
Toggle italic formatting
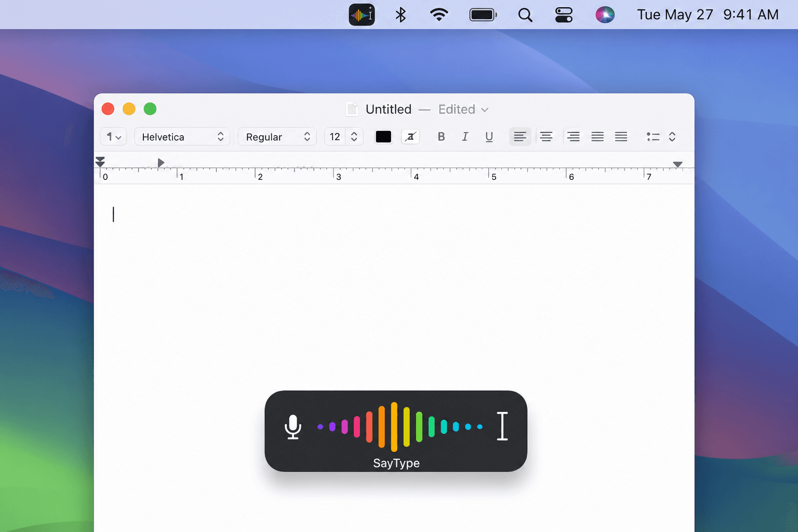point(465,137)
